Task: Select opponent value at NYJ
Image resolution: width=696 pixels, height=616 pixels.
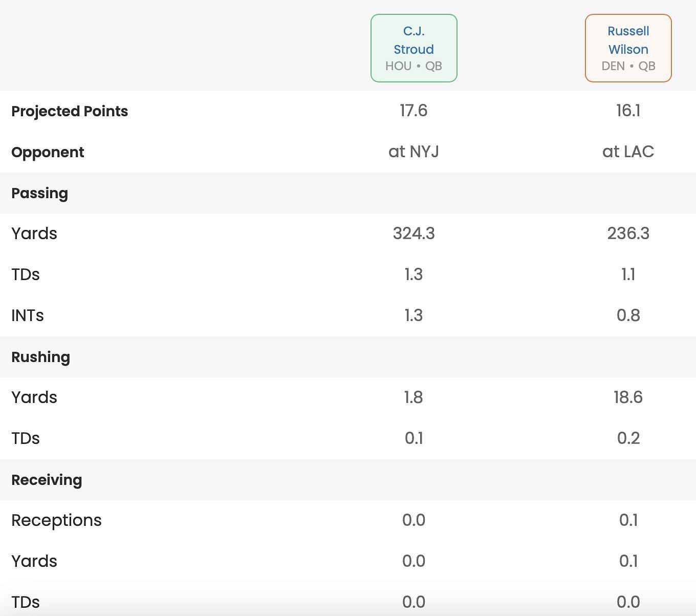Action: click(414, 152)
